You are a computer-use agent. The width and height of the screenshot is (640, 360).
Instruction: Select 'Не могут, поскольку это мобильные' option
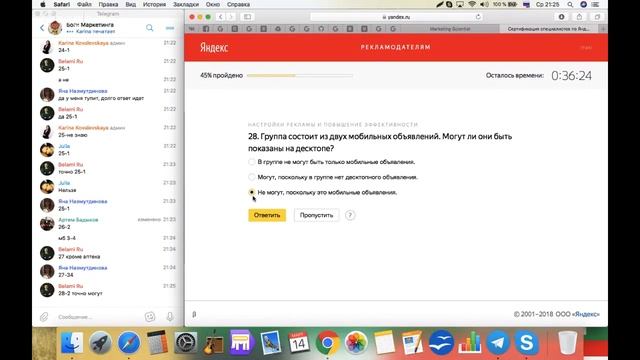pyautogui.click(x=251, y=192)
